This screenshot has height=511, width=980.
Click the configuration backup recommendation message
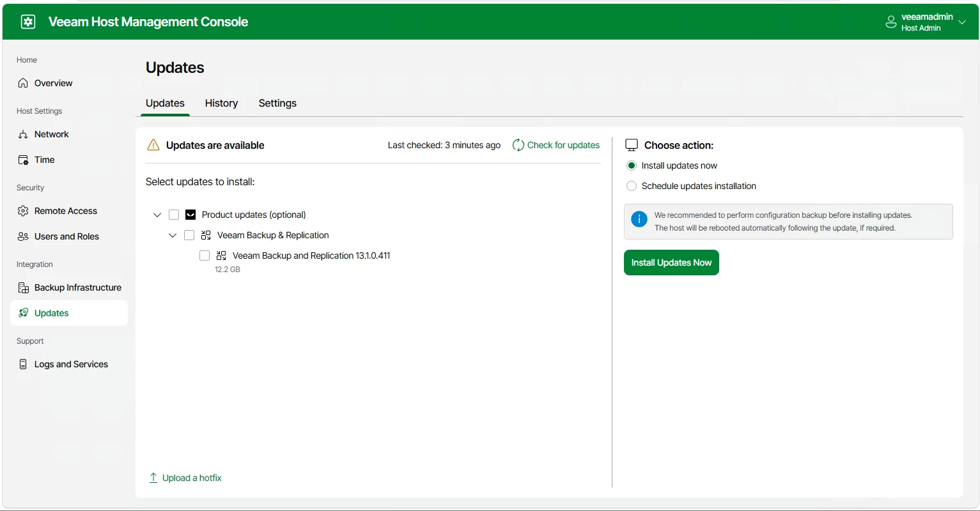coord(788,222)
